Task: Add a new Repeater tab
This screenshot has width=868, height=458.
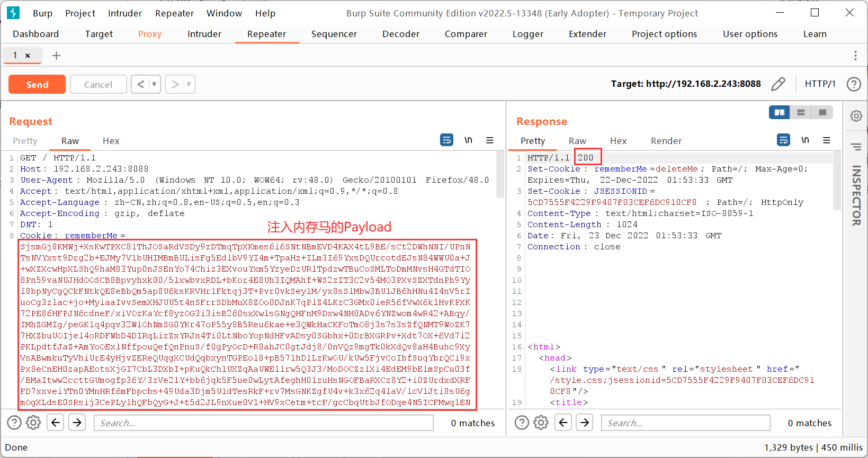Action: (x=56, y=56)
